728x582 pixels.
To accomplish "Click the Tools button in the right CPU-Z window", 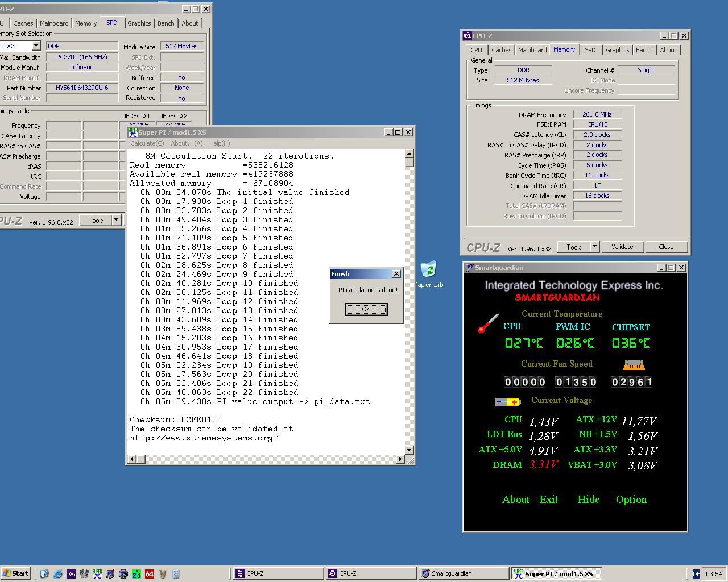I will point(574,247).
